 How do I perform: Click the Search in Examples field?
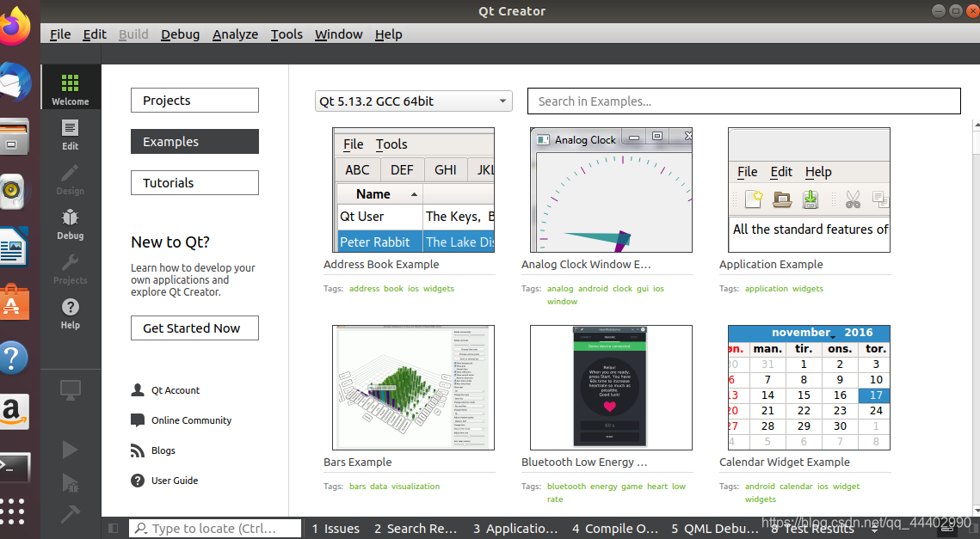pyautogui.click(x=744, y=101)
